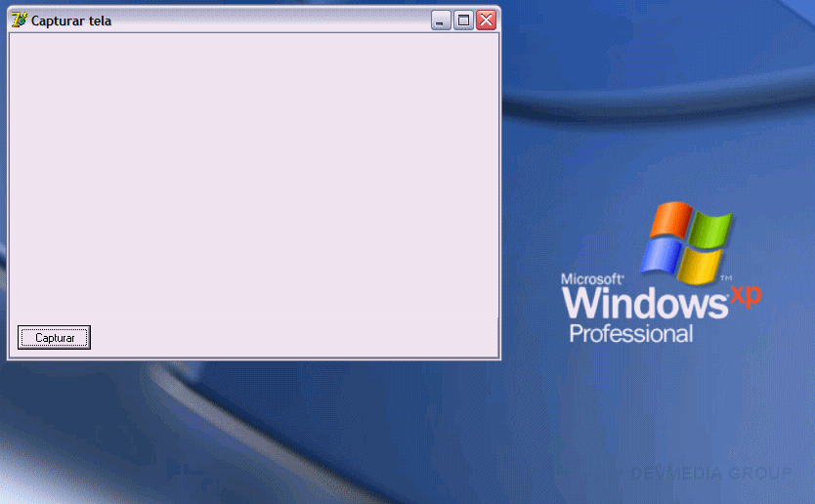Viewport: 815px width, 504px height.
Task: Click the blue pane of Windows flag logo
Action: (x=661, y=257)
